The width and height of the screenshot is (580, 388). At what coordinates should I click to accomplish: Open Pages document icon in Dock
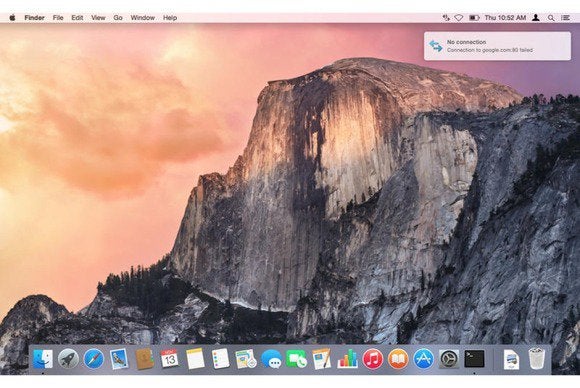coord(321,359)
